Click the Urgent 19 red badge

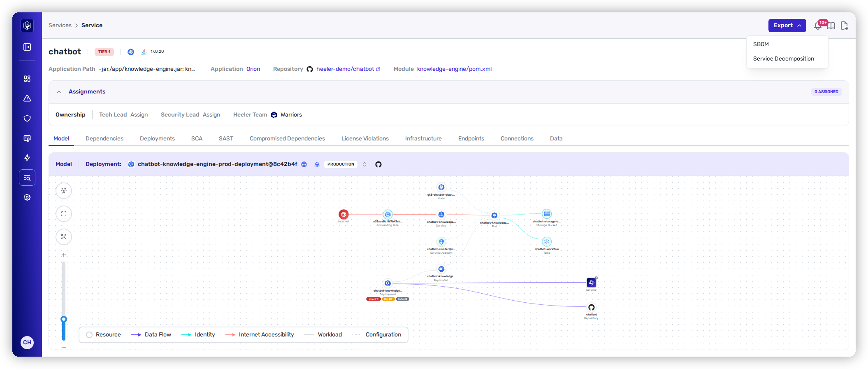373,299
